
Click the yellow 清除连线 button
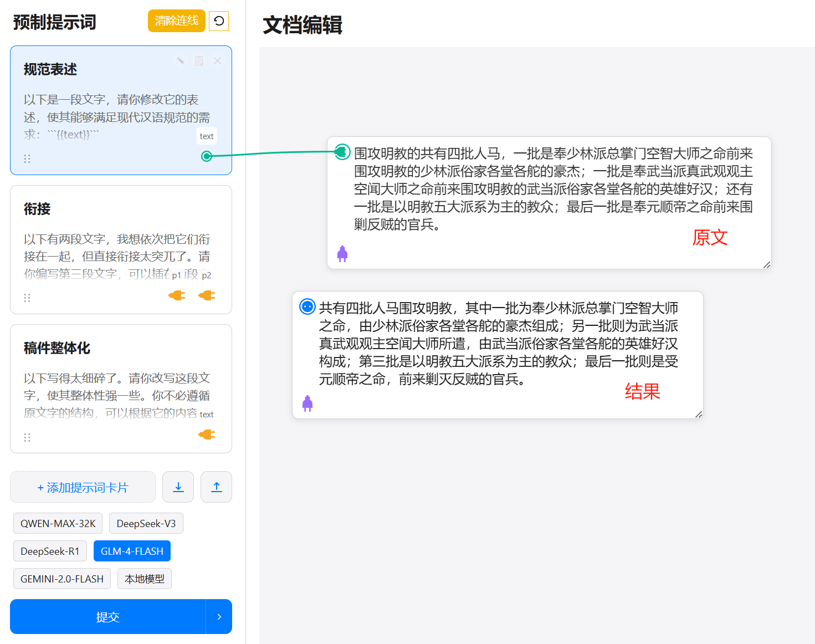[x=176, y=21]
